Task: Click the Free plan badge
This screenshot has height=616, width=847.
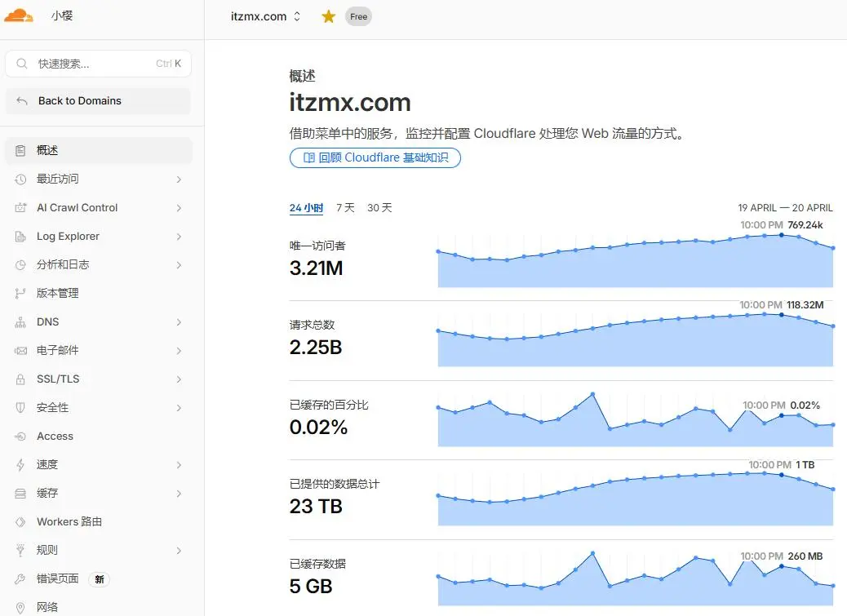Action: [359, 17]
